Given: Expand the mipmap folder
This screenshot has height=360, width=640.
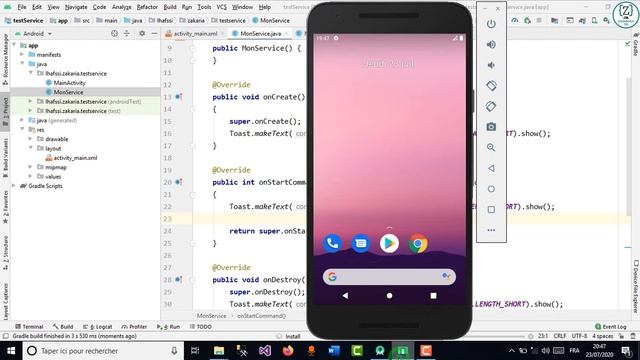Looking at the screenshot, I should [x=30, y=167].
